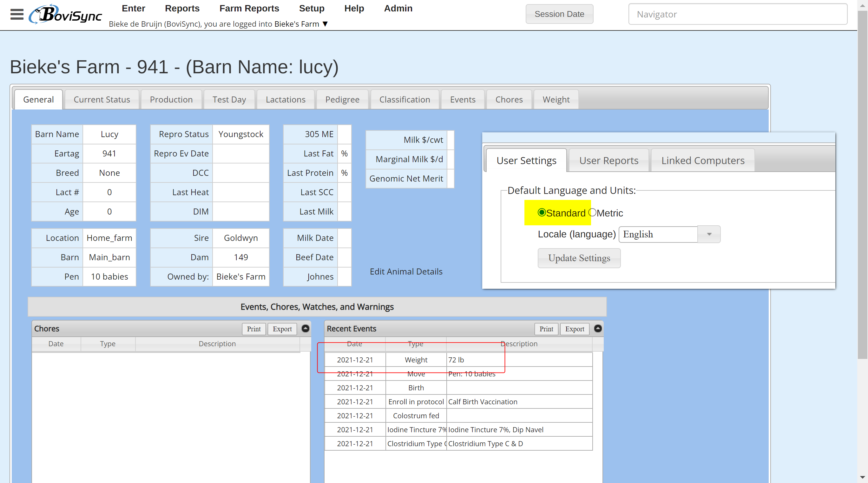This screenshot has width=868, height=483.
Task: Click the Sire value Goldwyn
Action: tap(240, 238)
